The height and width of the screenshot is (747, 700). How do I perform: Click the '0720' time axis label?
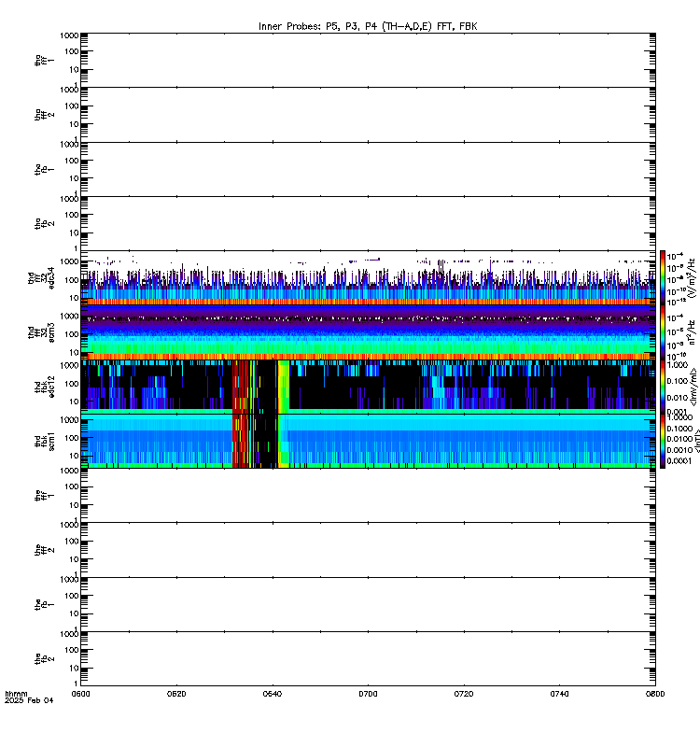(x=464, y=694)
